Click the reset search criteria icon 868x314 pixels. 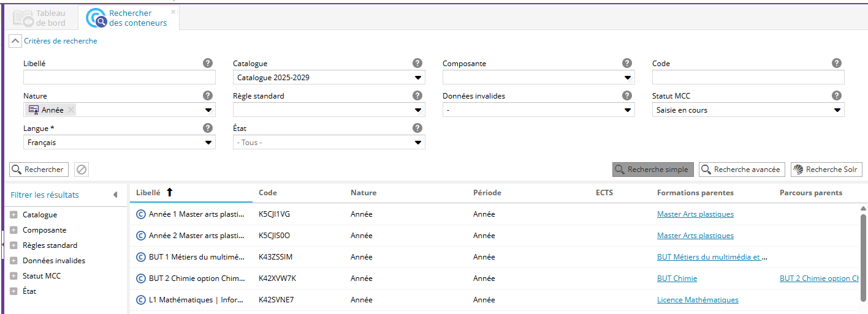82,170
